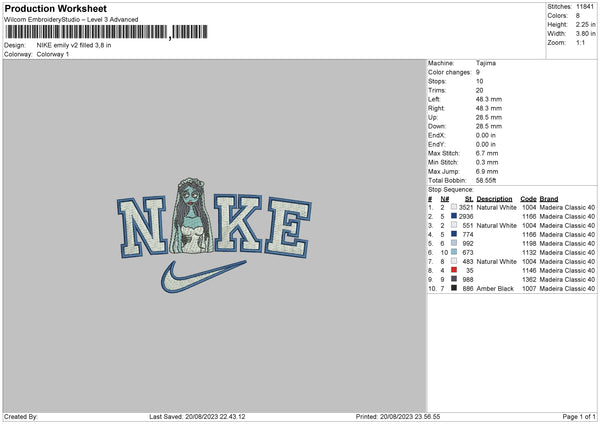Click the Natural White swatch in stop 1
Screen dimensions: 600x424
tap(454, 207)
